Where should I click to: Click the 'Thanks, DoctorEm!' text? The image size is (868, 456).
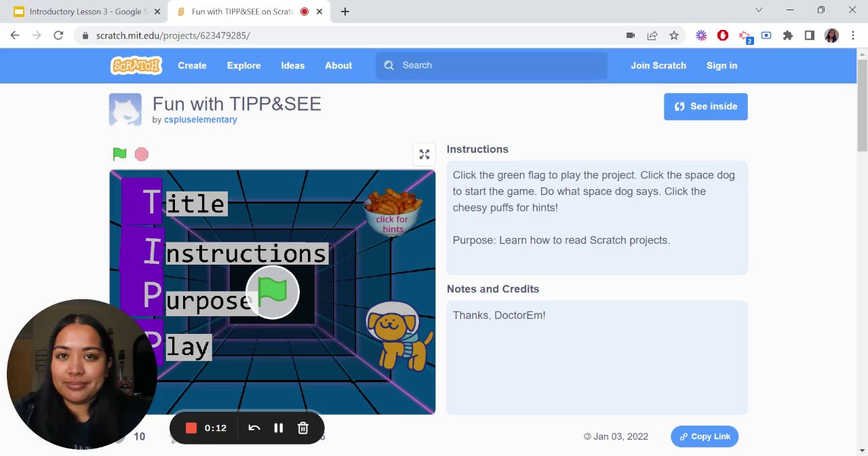point(499,315)
